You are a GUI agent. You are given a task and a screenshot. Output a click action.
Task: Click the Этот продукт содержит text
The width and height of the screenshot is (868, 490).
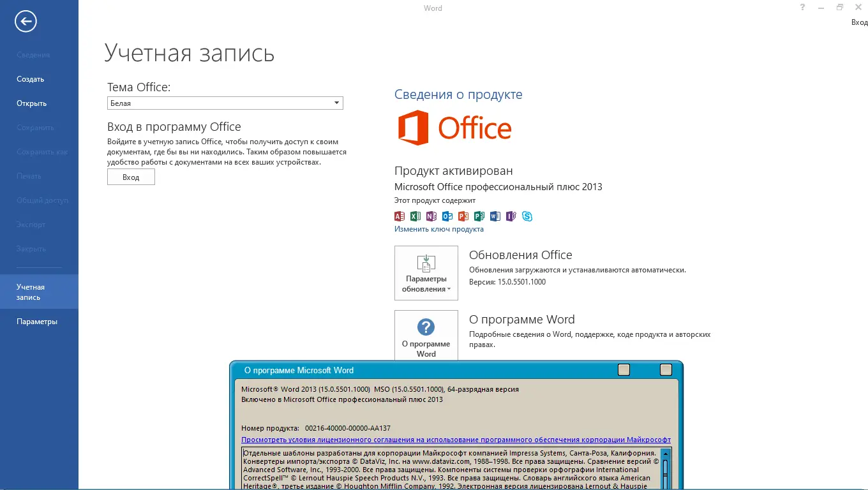(x=435, y=200)
